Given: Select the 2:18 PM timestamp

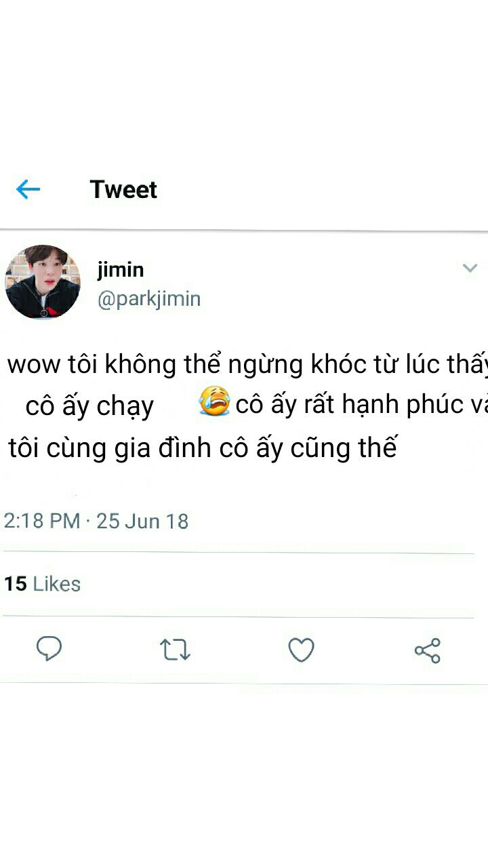Looking at the screenshot, I should click(x=42, y=521).
